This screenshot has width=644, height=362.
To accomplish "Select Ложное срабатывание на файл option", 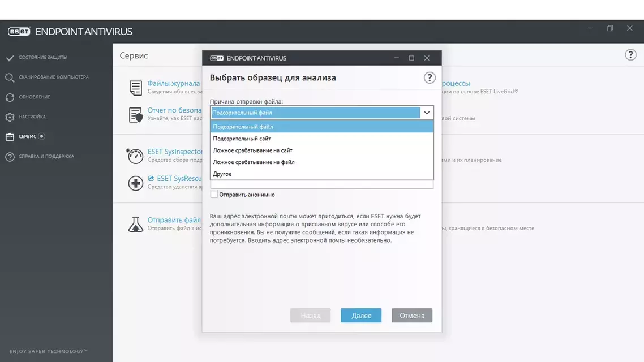I will tap(321, 162).
